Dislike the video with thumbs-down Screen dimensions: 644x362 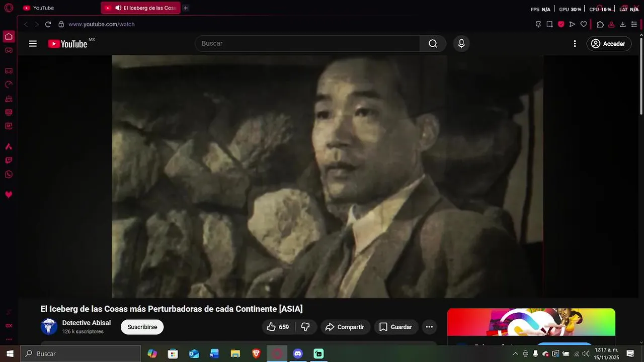pyautogui.click(x=305, y=327)
